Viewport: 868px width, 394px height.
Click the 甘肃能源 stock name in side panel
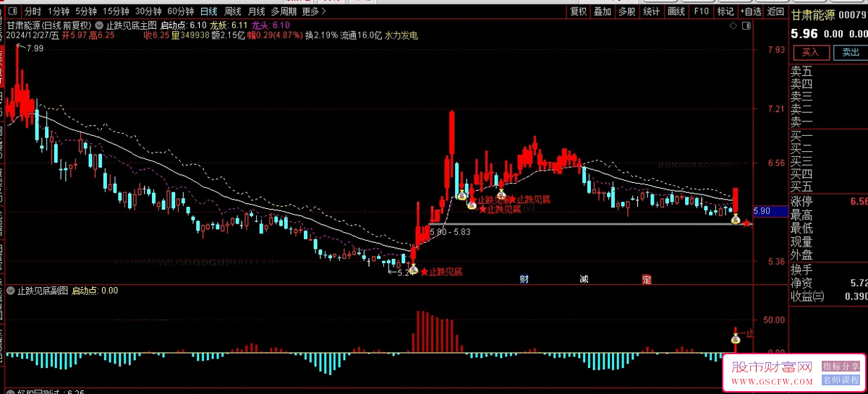click(812, 14)
